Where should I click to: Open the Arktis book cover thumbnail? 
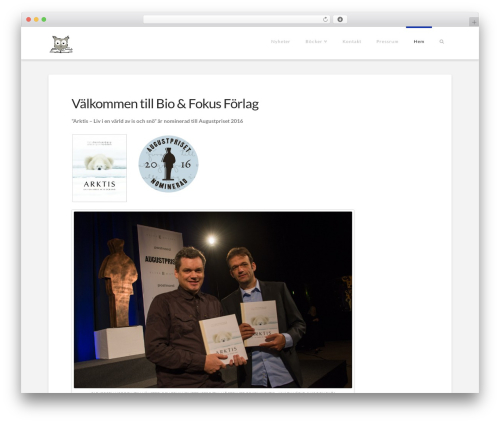(x=99, y=168)
